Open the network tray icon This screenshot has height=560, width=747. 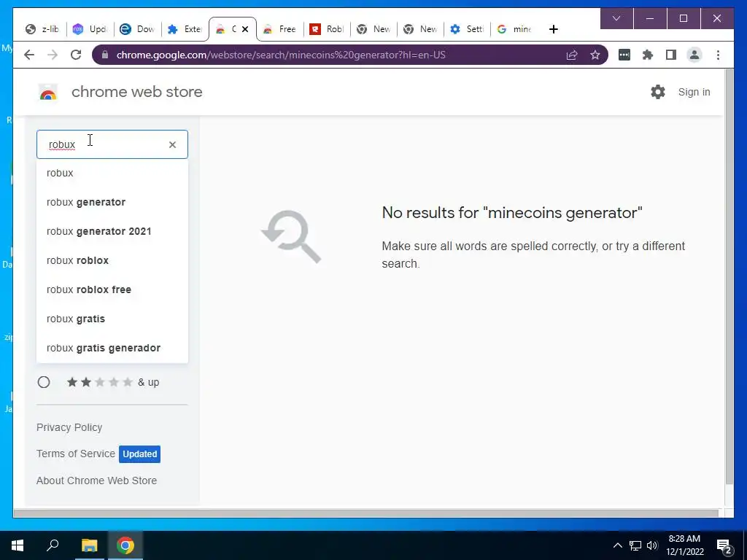pyautogui.click(x=635, y=545)
